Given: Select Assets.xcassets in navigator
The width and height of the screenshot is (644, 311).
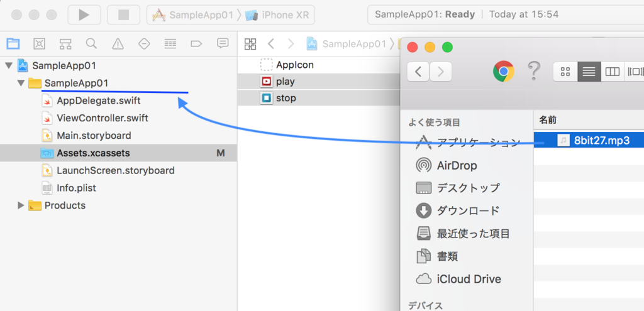Looking at the screenshot, I should point(118,153).
